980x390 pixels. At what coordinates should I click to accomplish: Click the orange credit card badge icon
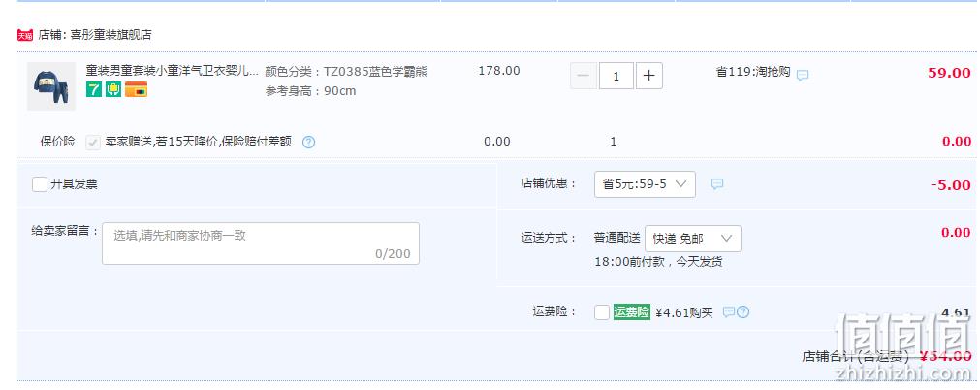pos(137,89)
